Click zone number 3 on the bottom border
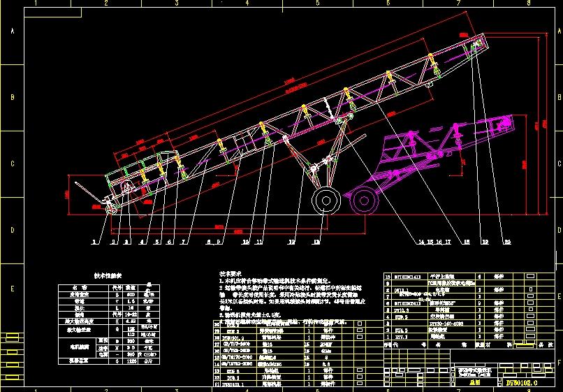The width and height of the screenshot is (563, 392). [177, 390]
